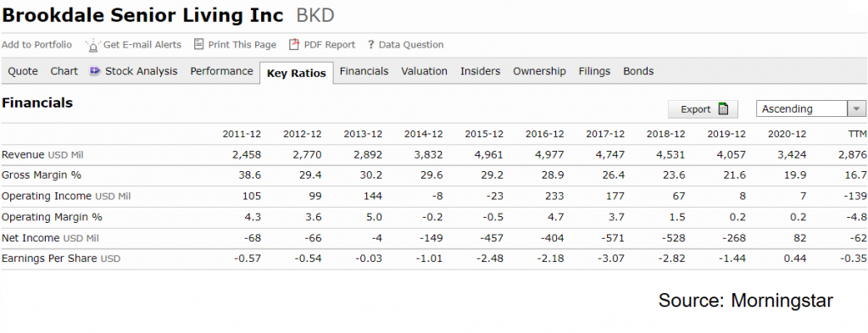Screen dimensions: 868x333
Task: Click the PDF report document icon
Action: pyautogui.click(x=294, y=44)
